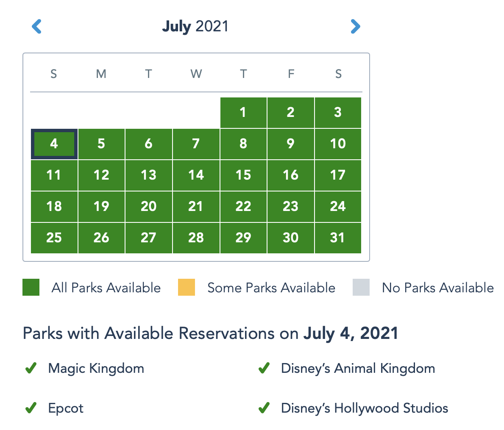This screenshot has width=504, height=430.
Task: Choose July 10 date cell
Action: [337, 144]
